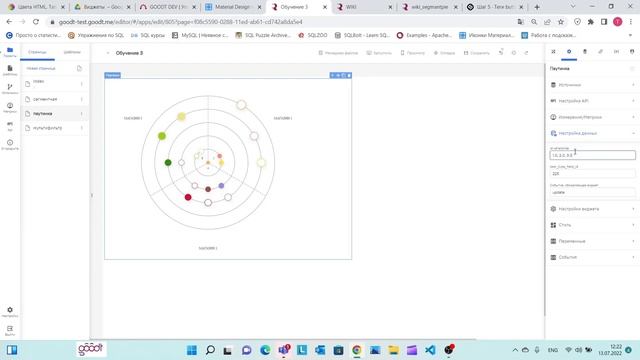Screen dimensions: 640x360
Task: Click the Windows Start button
Action: (x=191, y=350)
